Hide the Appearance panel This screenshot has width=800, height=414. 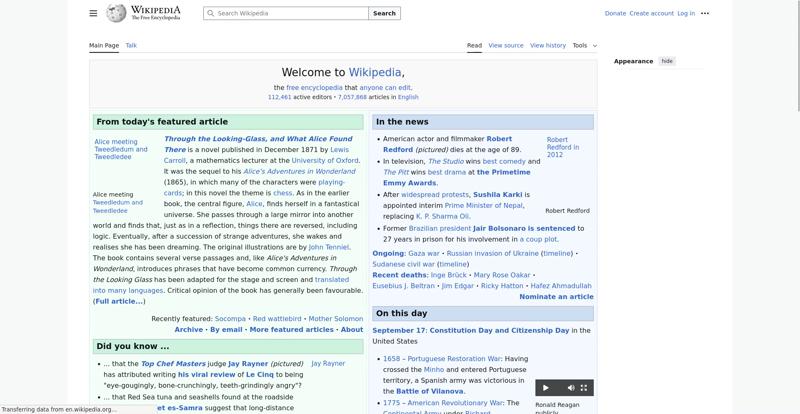pyautogui.click(x=667, y=61)
